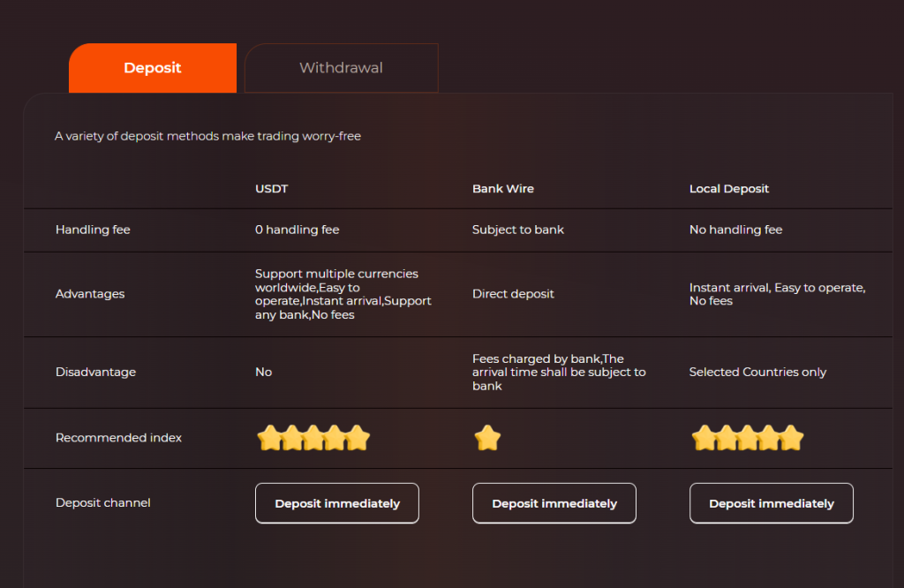
Task: Click the last star in Local Deposit rating
Action: (792, 438)
